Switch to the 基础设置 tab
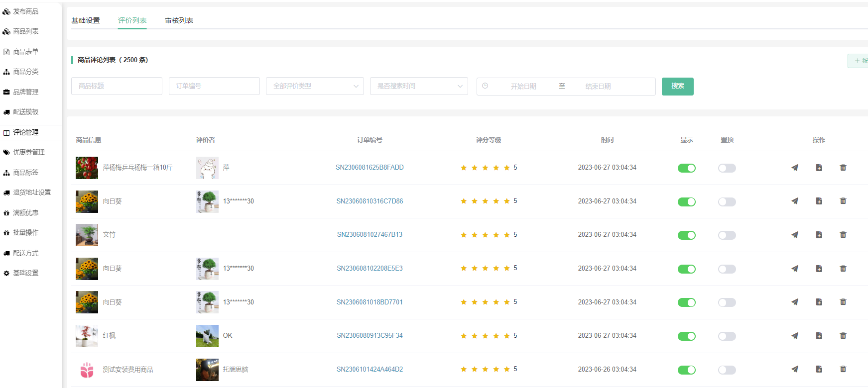 pyautogui.click(x=86, y=20)
